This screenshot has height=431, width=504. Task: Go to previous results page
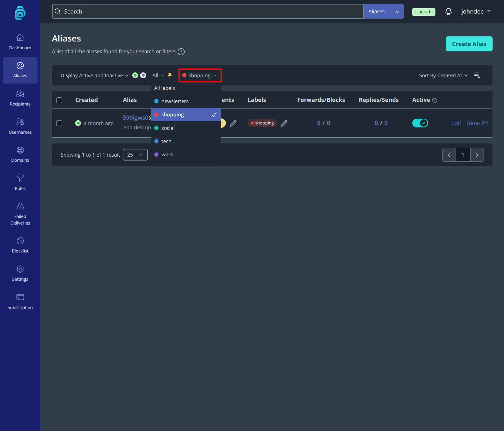coord(449,155)
